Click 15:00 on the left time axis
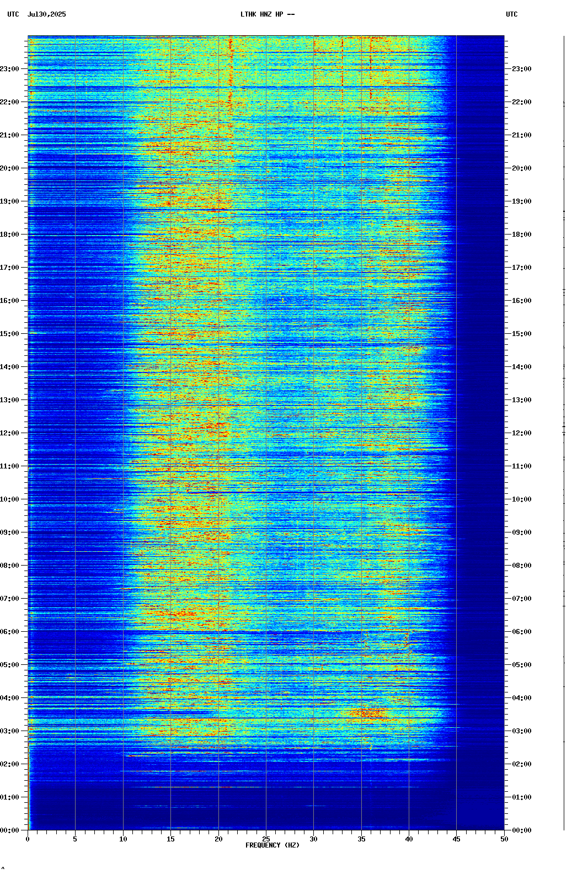This screenshot has height=874, width=588. pyautogui.click(x=9, y=334)
